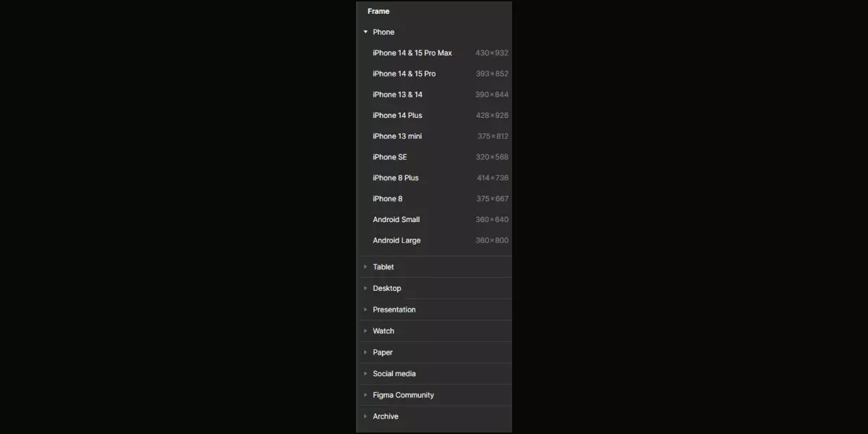This screenshot has height=434, width=868.
Task: Expand the Desktop frame presets
Action: pyautogui.click(x=365, y=288)
